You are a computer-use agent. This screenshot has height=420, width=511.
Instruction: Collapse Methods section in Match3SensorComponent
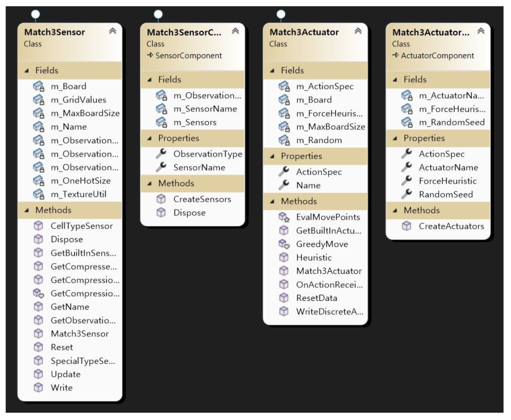click(149, 184)
